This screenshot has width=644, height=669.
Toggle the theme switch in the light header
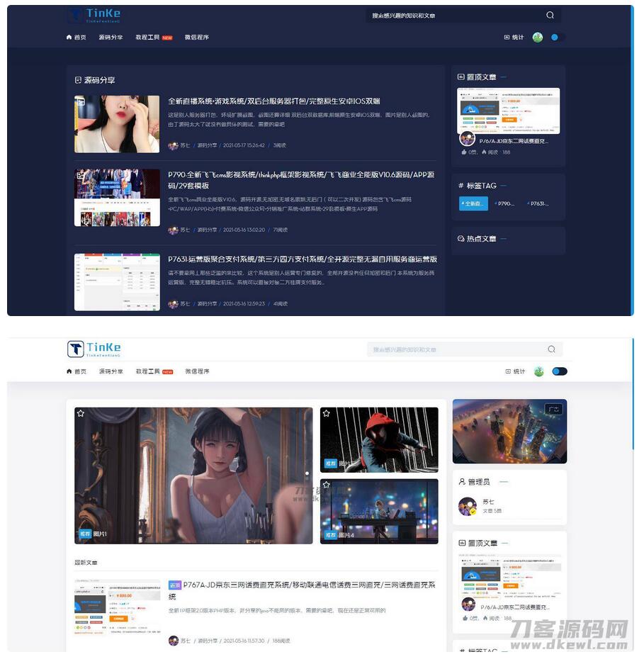point(560,371)
